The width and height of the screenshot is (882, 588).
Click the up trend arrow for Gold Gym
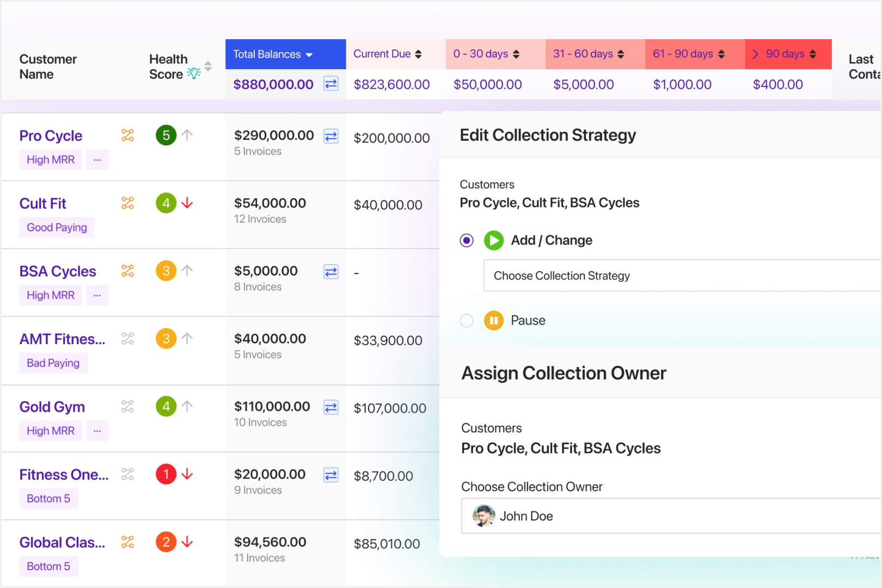pos(187,406)
